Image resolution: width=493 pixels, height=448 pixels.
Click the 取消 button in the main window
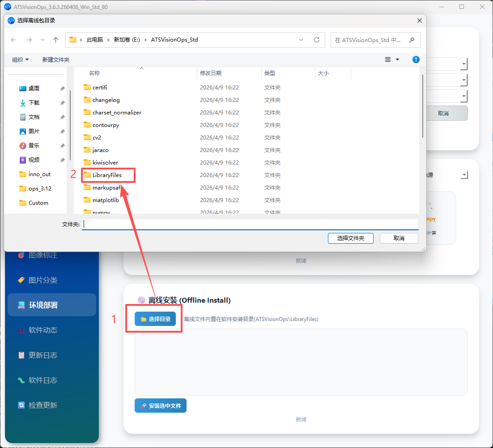pos(447,114)
